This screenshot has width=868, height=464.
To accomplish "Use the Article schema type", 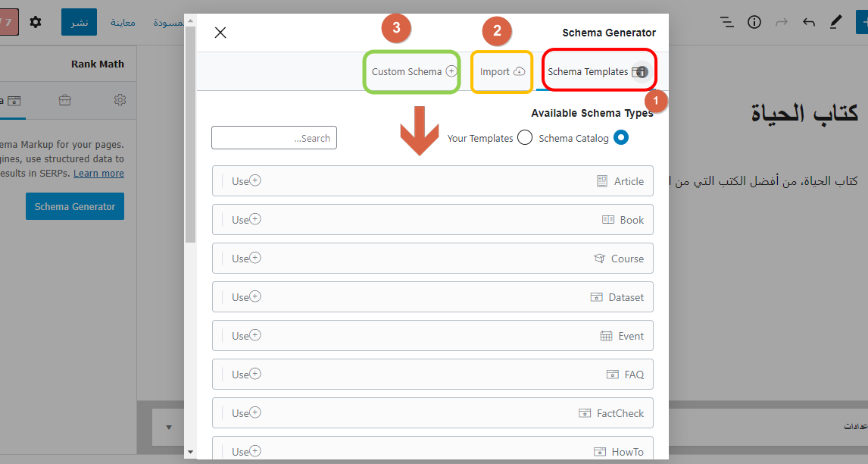I will tap(246, 181).
